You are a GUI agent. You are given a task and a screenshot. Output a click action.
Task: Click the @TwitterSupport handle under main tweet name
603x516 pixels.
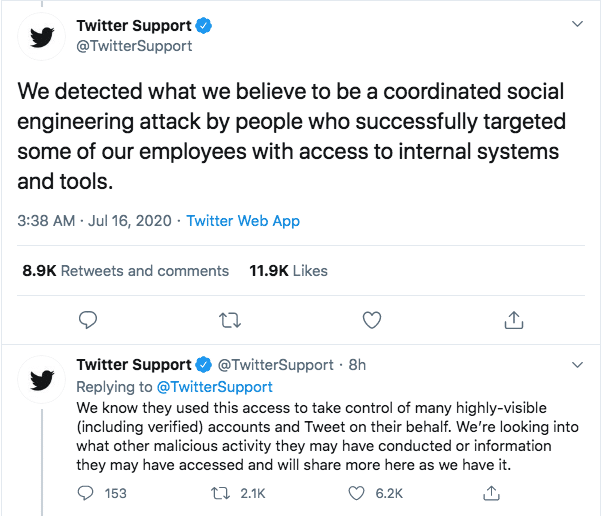click(134, 46)
